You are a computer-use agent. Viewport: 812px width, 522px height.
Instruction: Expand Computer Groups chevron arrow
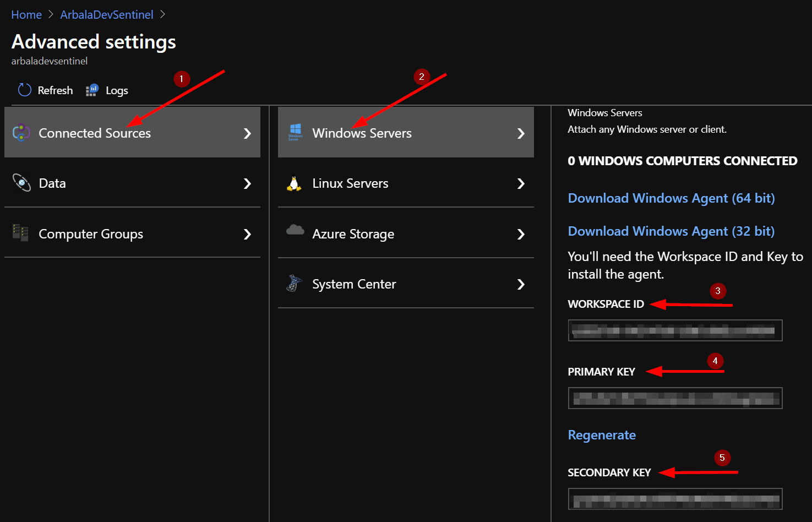(247, 234)
